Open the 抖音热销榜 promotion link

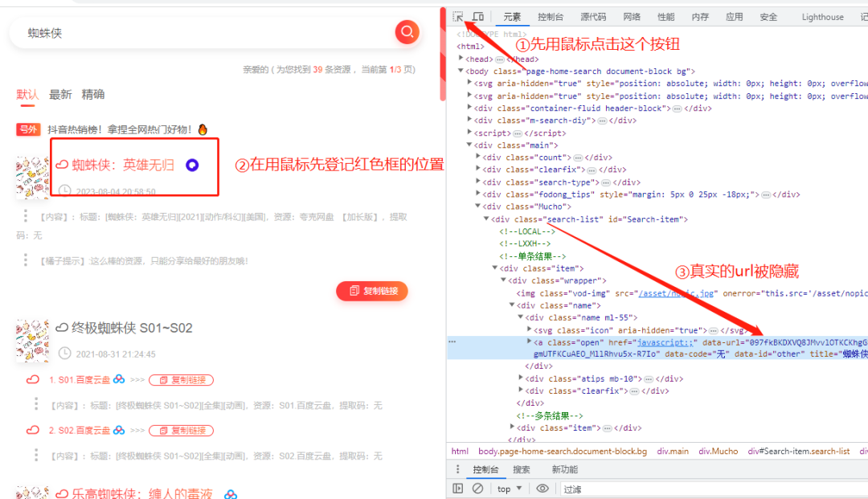[119, 129]
